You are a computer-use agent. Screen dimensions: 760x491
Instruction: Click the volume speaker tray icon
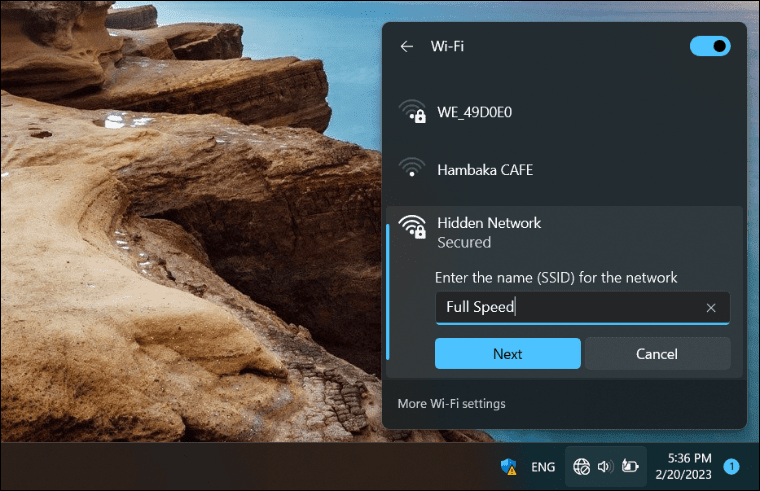coord(605,467)
